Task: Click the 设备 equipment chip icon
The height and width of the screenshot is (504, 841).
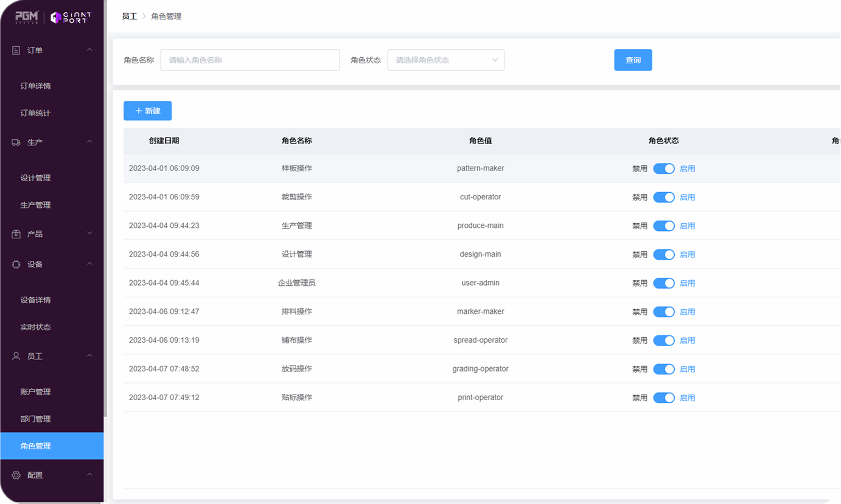Action: tap(16, 264)
